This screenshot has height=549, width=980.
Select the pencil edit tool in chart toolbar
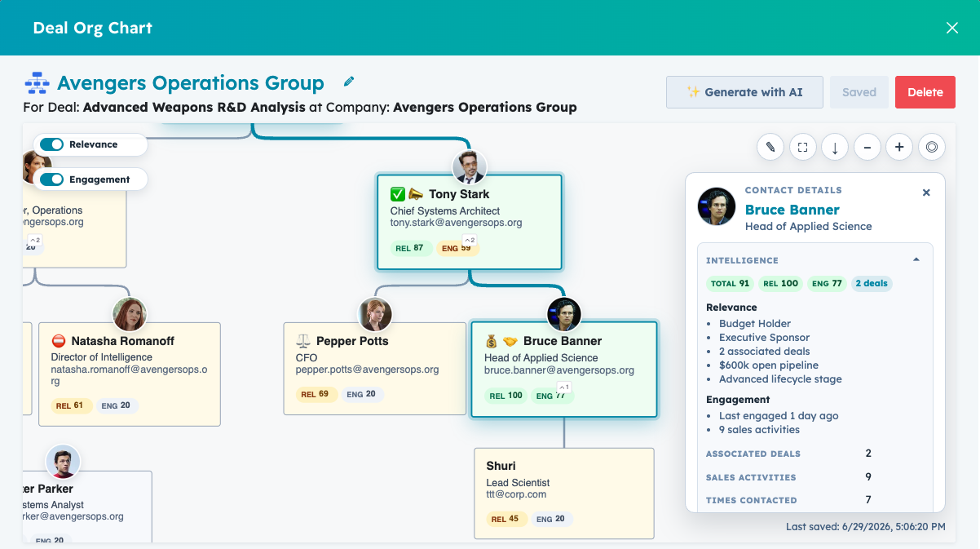(770, 148)
